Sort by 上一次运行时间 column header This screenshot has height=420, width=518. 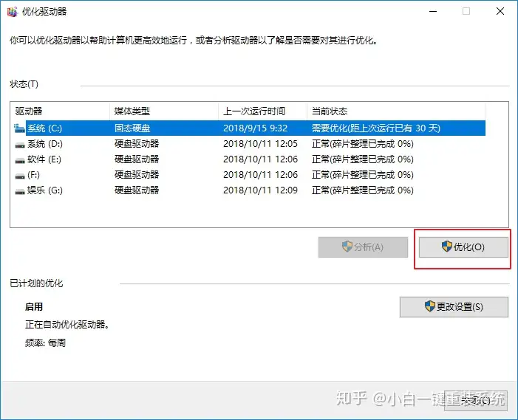coord(263,111)
